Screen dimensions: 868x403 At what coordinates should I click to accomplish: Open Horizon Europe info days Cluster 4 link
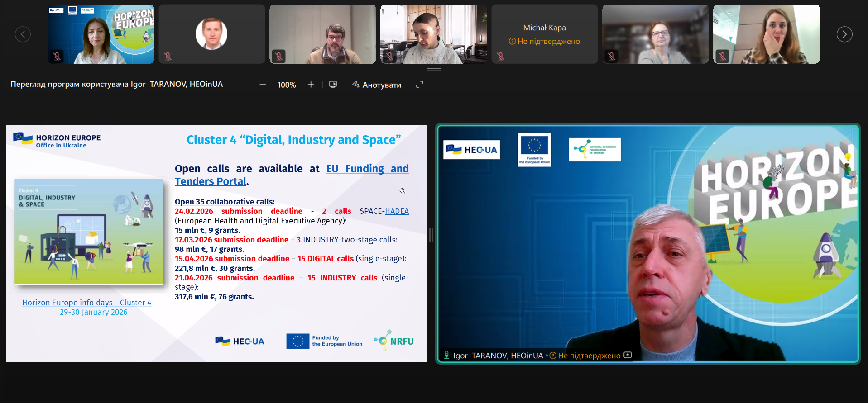[x=86, y=303]
